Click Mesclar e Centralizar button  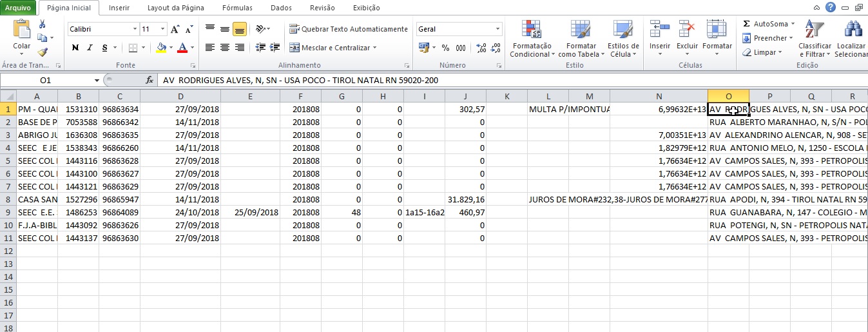coord(331,48)
